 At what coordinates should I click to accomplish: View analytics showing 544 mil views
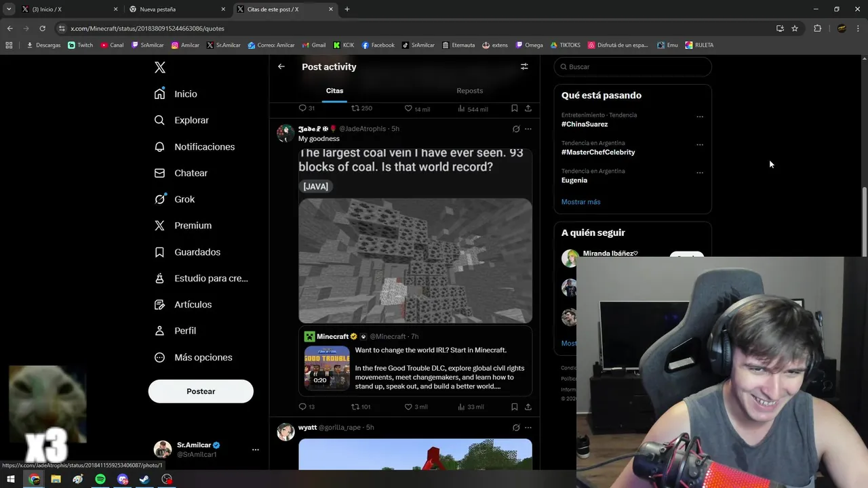click(473, 108)
